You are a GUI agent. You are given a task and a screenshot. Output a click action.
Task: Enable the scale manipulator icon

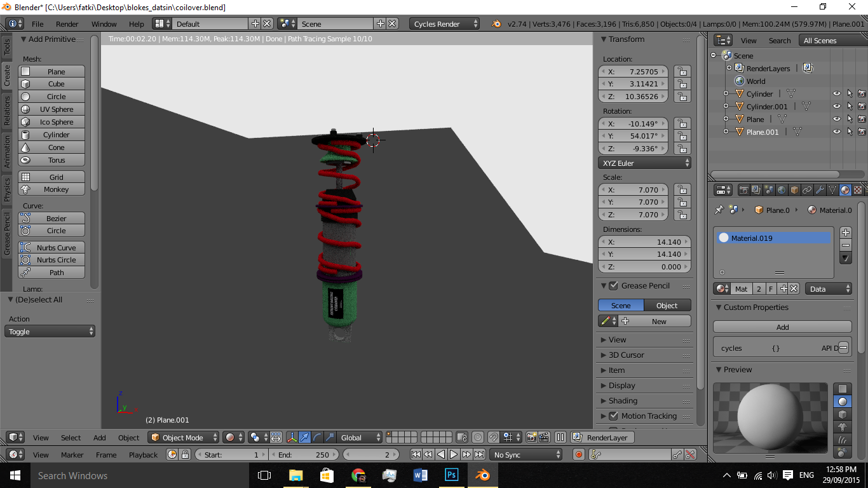coord(330,437)
